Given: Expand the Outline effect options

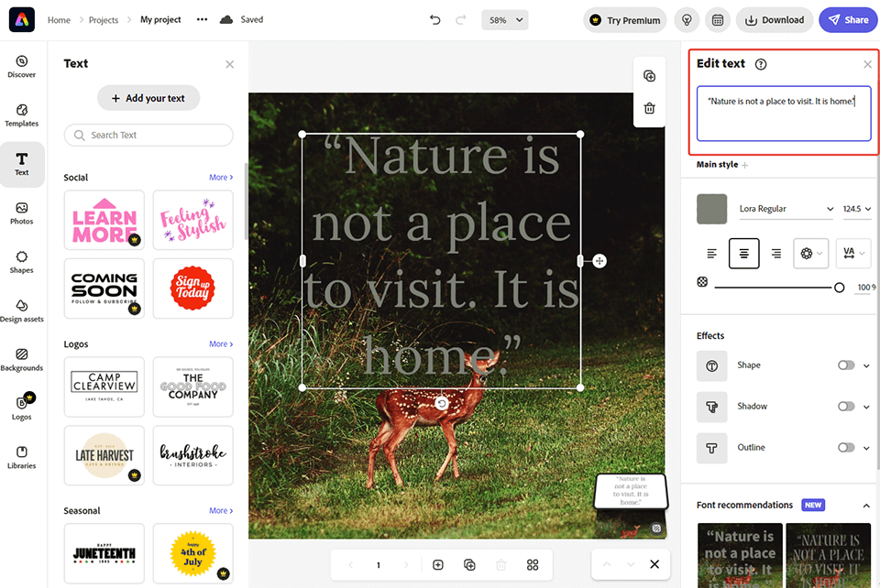Looking at the screenshot, I should [866, 448].
